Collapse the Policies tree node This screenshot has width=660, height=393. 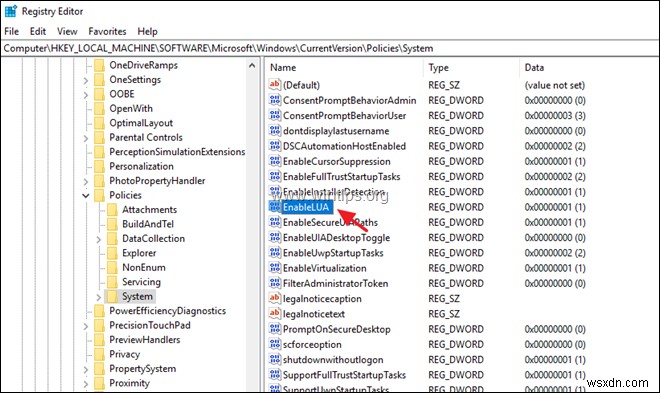pyautogui.click(x=85, y=196)
